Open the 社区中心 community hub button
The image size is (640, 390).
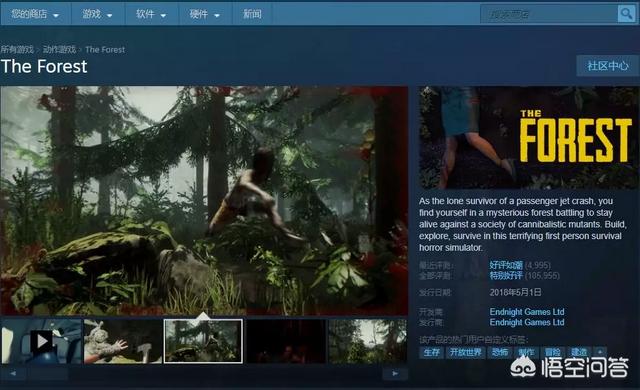point(607,66)
